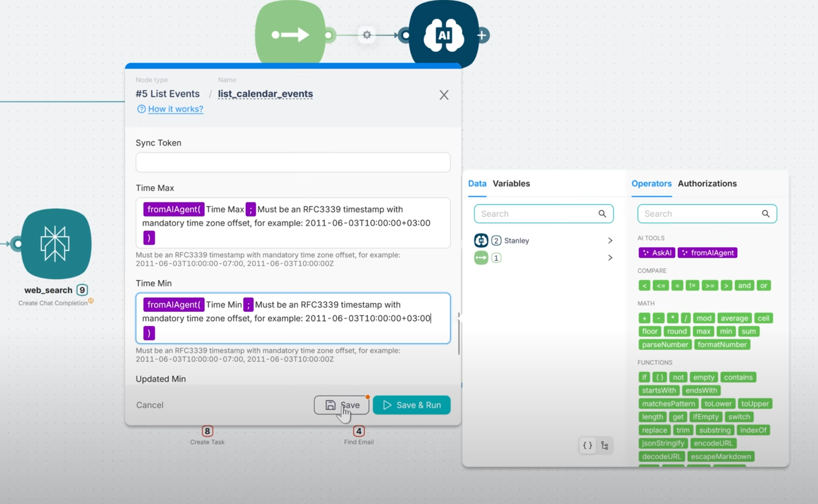This screenshot has height=504, width=818.
Task: Expand the Stanley data item
Action: click(610, 240)
